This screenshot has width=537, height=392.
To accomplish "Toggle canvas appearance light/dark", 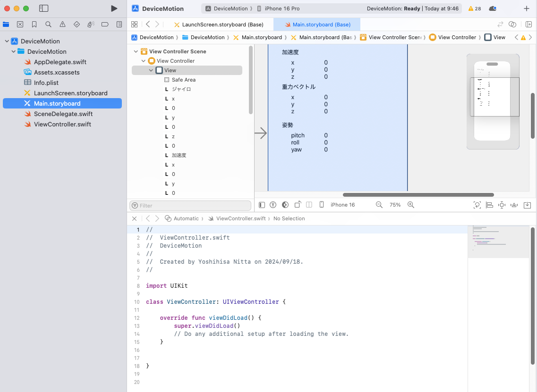I will click(285, 205).
